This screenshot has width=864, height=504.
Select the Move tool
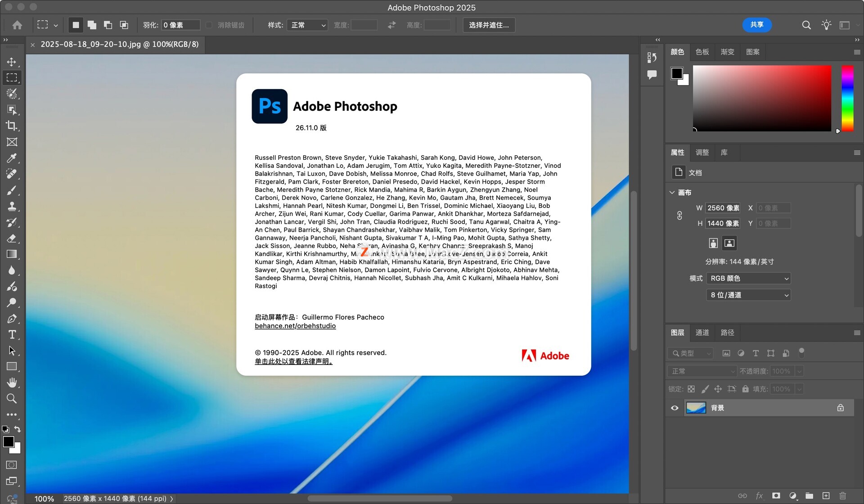[x=12, y=62]
